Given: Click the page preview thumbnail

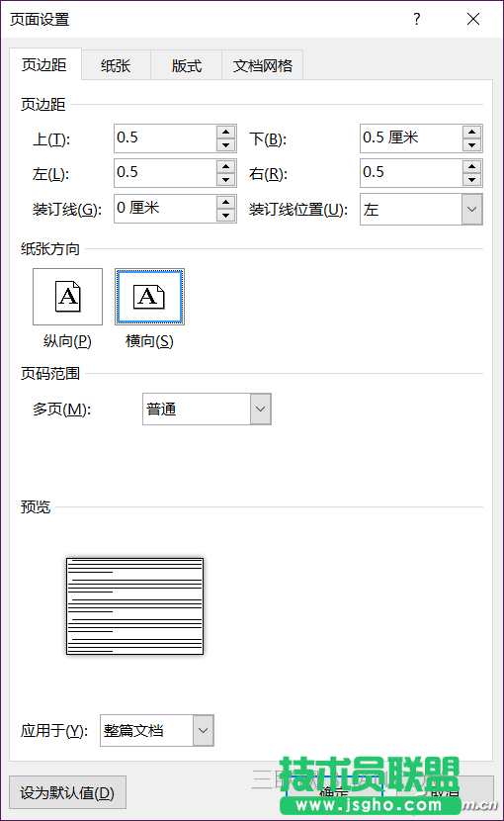Looking at the screenshot, I should pyautogui.click(x=134, y=605).
